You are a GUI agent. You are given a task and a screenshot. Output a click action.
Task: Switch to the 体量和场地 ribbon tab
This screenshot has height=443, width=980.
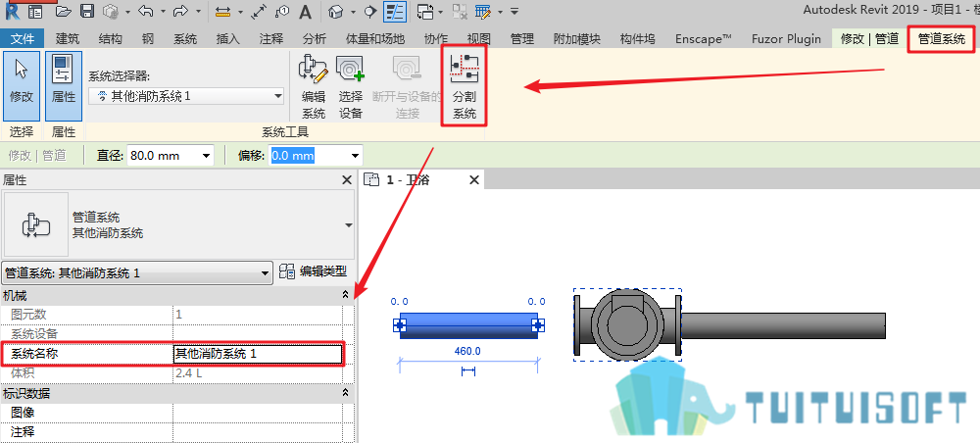tap(375, 39)
